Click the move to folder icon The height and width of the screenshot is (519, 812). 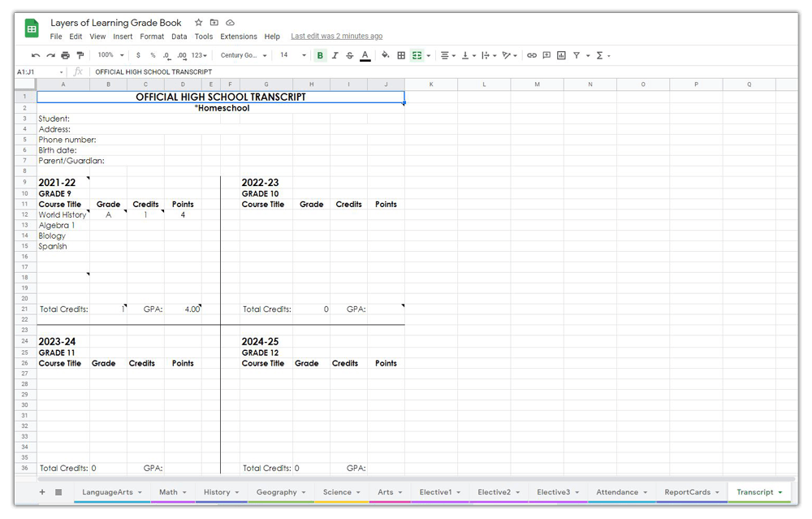click(214, 23)
